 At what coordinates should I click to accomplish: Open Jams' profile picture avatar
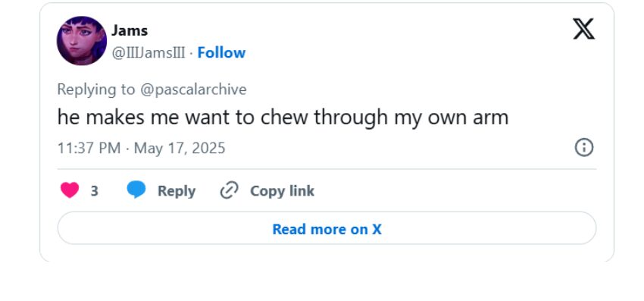(x=82, y=41)
